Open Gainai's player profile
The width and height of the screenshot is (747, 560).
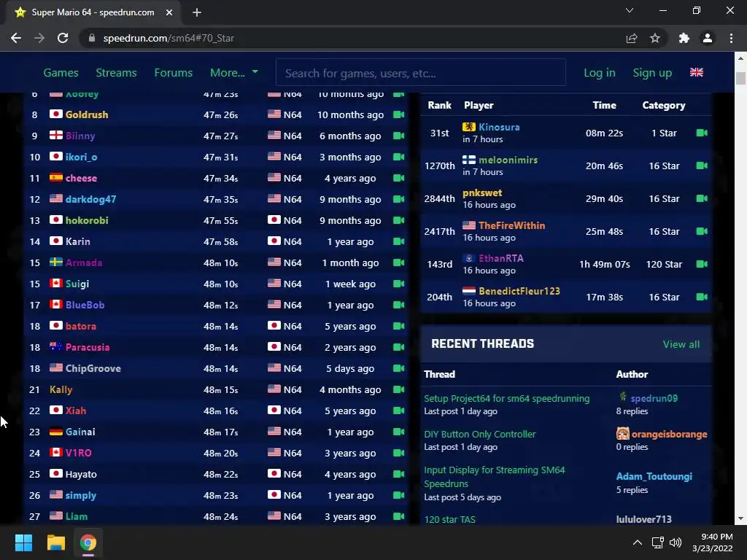(x=80, y=432)
